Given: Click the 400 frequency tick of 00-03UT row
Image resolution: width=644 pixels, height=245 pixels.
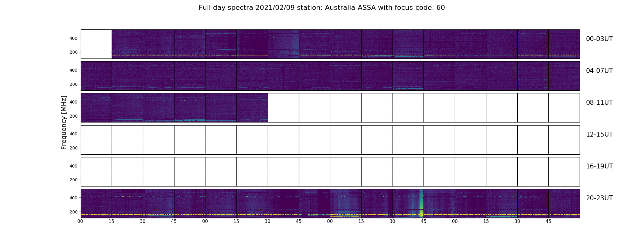Looking at the screenshot, I should coord(73,38).
